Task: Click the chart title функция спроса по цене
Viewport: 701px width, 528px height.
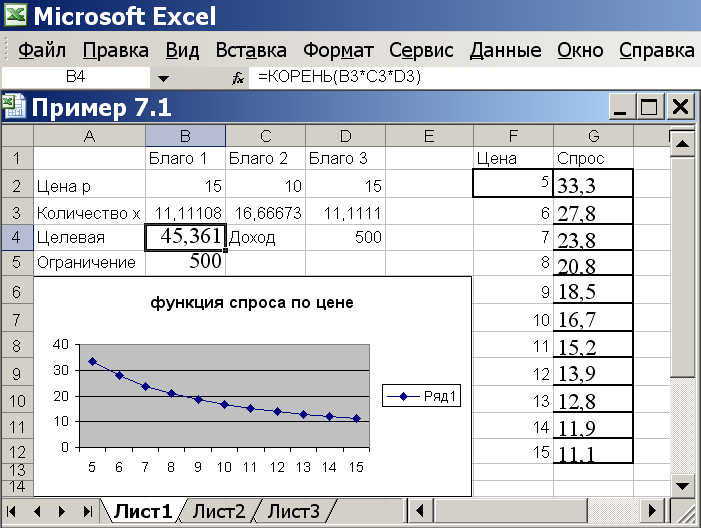Action: pos(252,303)
